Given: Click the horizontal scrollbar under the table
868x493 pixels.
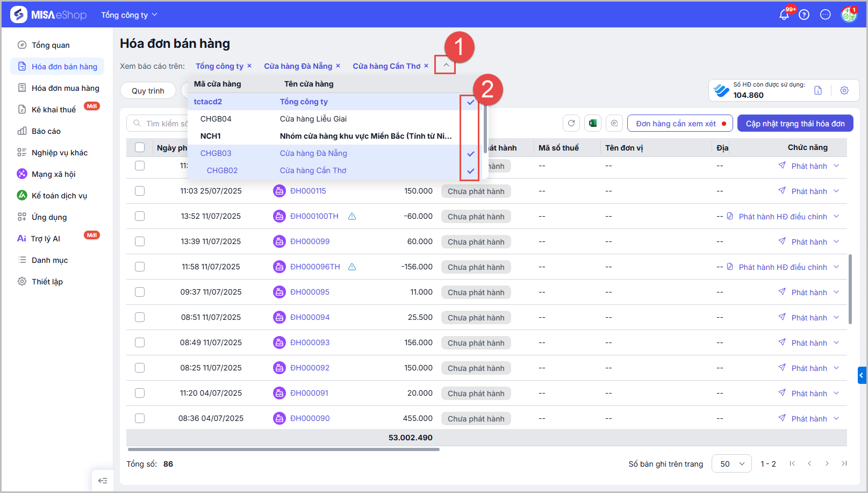Looking at the screenshot, I should 284,449.
